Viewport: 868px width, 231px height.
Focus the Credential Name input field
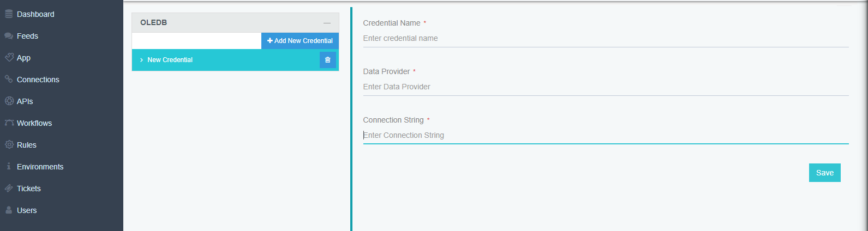606,39
